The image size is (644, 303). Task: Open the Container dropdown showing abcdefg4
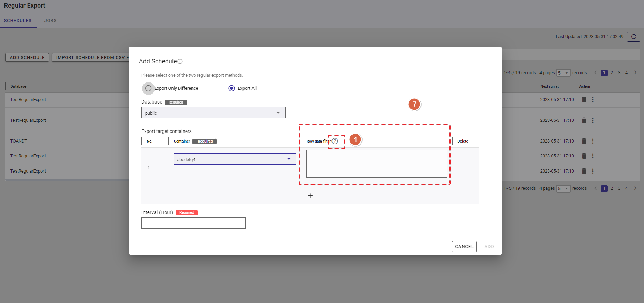click(x=235, y=159)
